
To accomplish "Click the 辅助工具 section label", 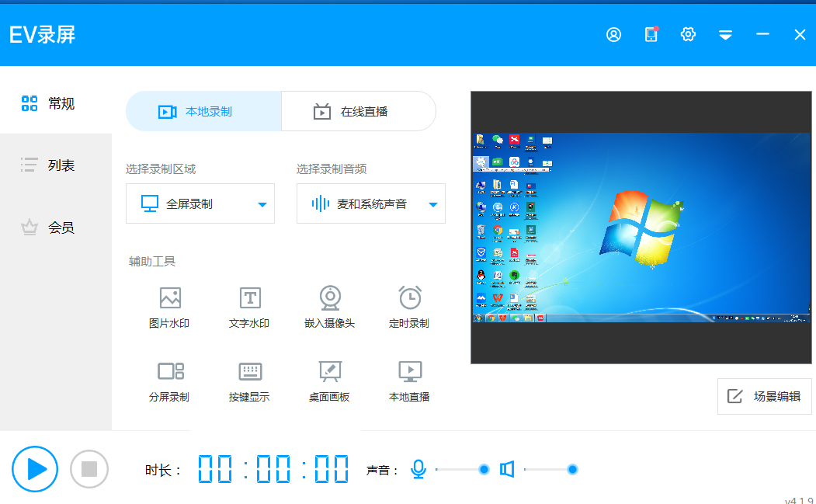I will pyautogui.click(x=152, y=262).
